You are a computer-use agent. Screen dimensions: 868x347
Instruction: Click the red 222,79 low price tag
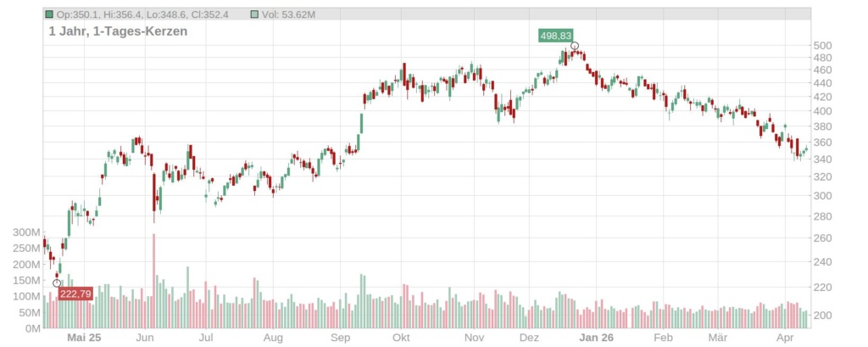tap(75, 294)
